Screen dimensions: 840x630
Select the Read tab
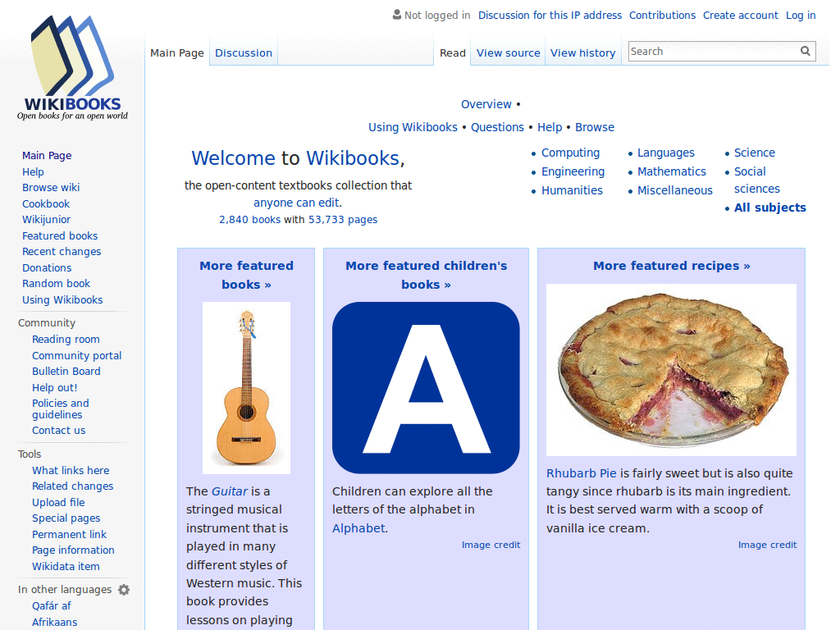452,52
